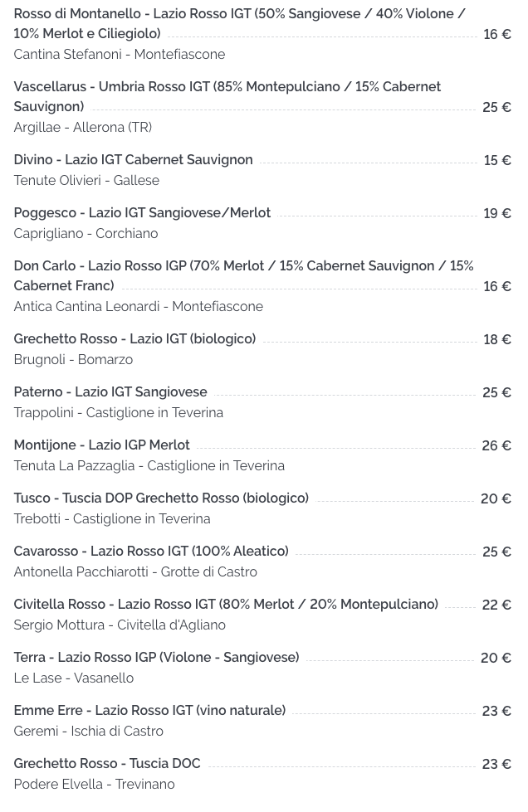Click producer Sergio Mottura - Civitella d'Agliano
Image resolution: width=528 pixels, height=812 pixels.
(120, 625)
